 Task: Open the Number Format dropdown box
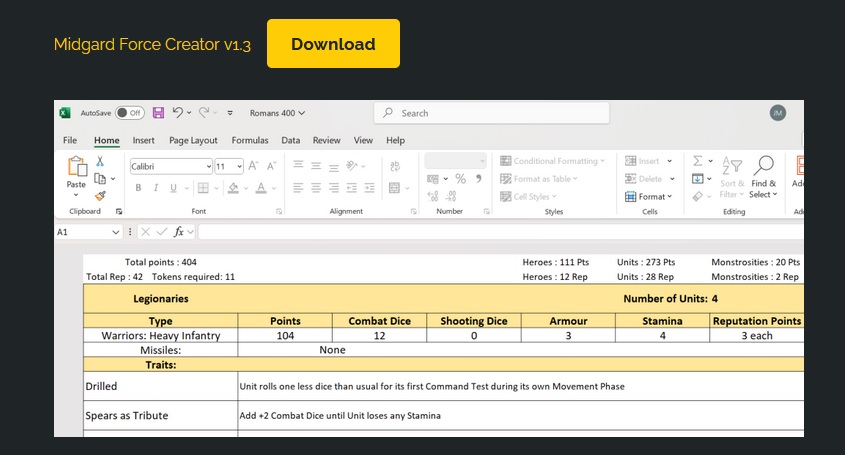[455, 161]
